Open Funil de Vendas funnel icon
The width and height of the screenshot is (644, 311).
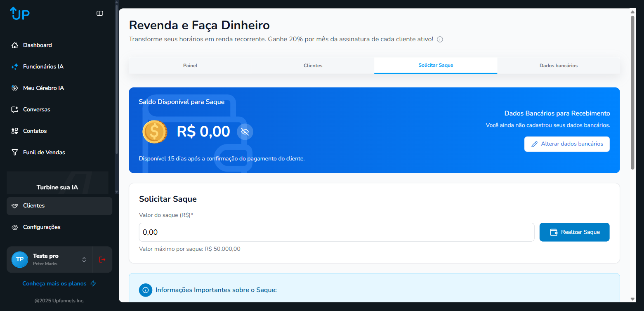(x=15, y=153)
